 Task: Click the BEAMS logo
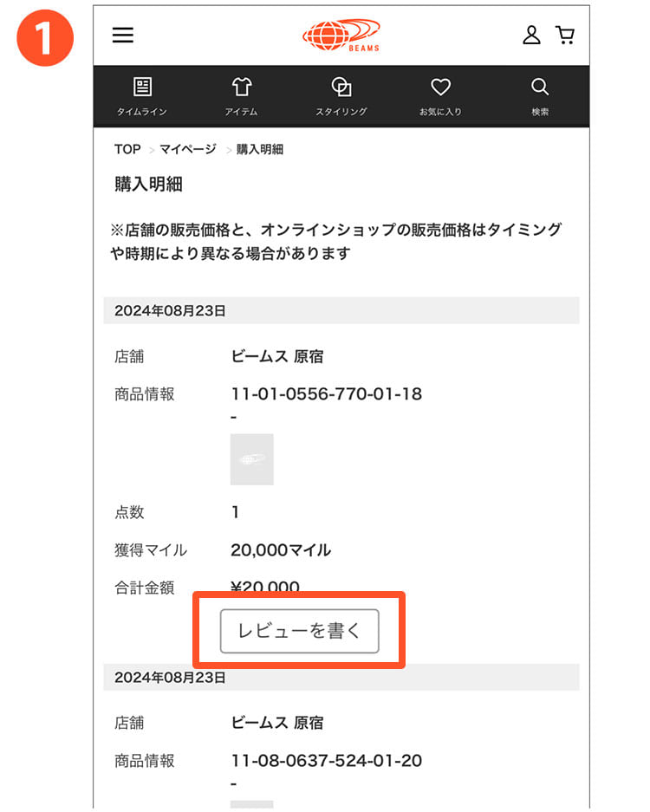tap(341, 35)
